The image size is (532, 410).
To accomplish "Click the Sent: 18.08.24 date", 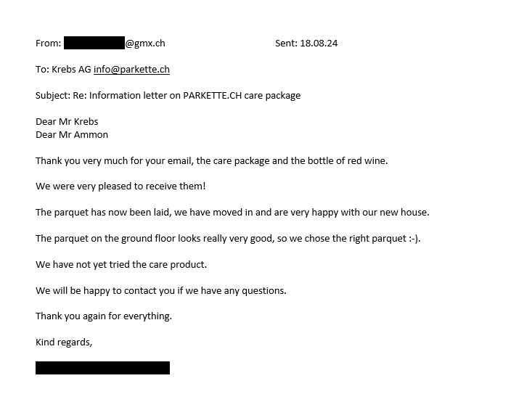I will click(x=306, y=43).
